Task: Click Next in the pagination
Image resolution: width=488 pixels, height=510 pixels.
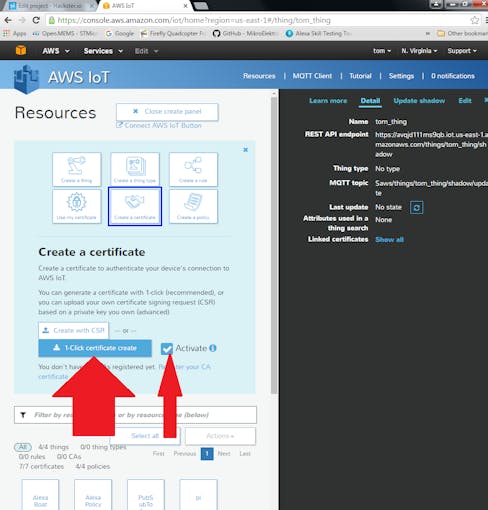Action: coord(224,454)
